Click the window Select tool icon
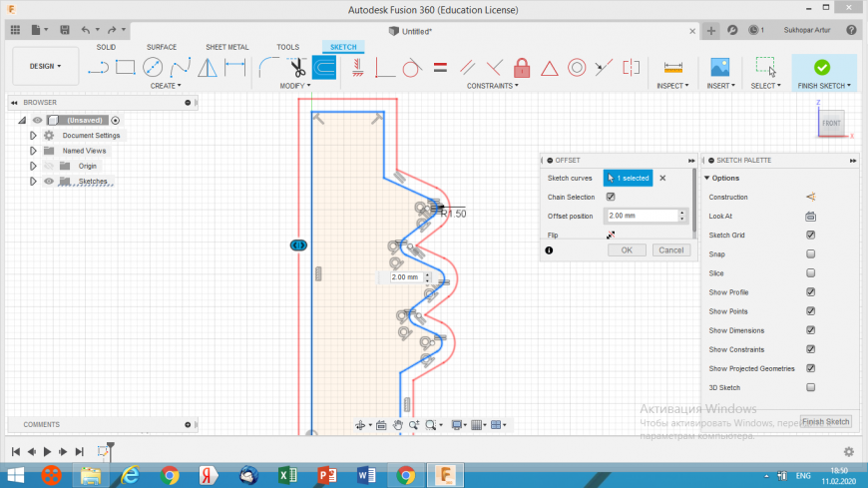Viewport: 868px width, 488px height. tap(766, 67)
